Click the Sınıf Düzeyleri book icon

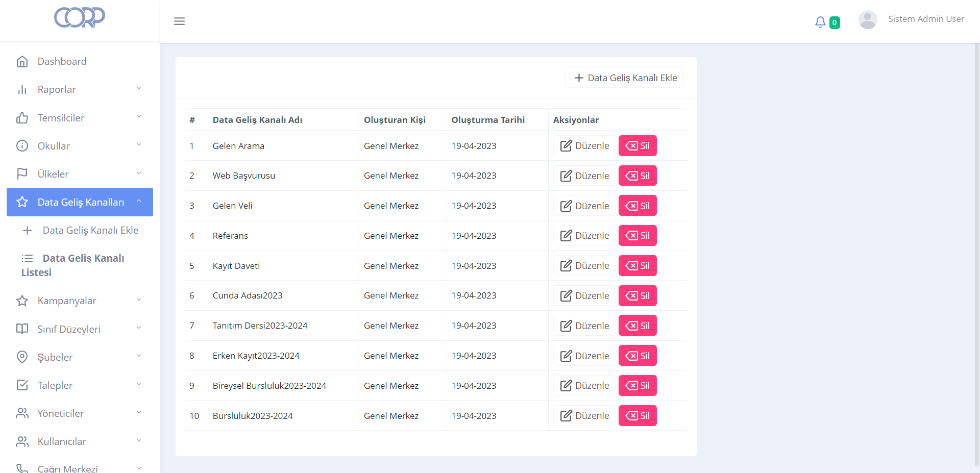(22, 329)
